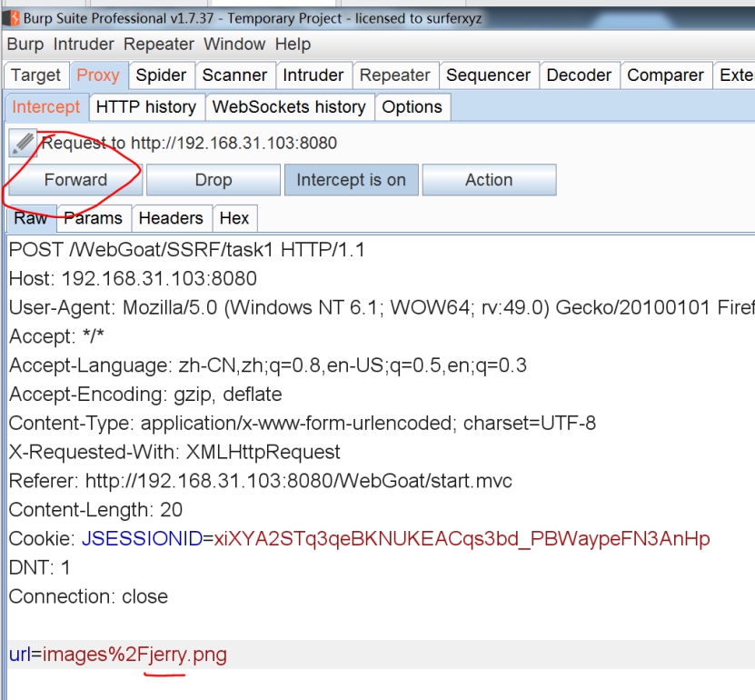
Task: Go to the Intruder tool tab
Action: click(x=313, y=75)
